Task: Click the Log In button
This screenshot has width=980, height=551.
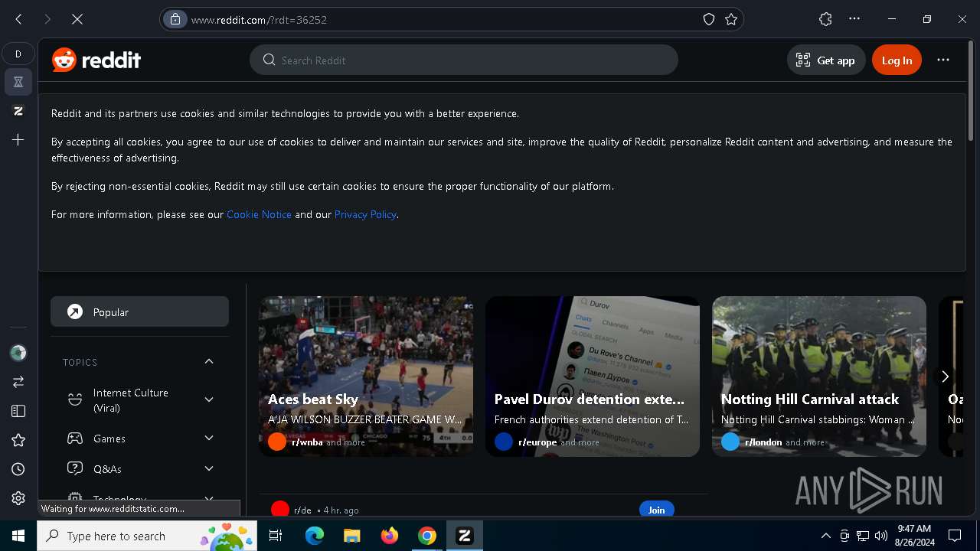Action: 897,60
